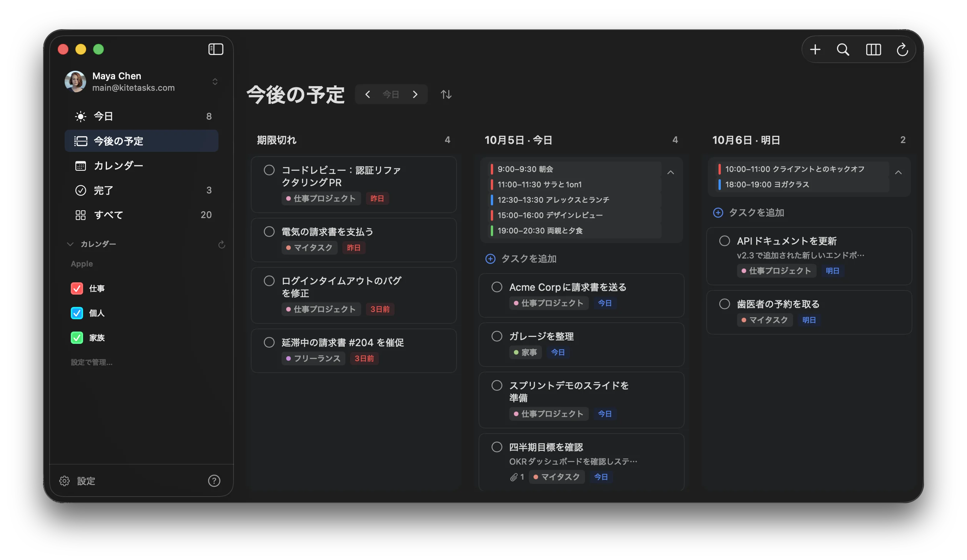Click the refresh icon in top toolbar
Viewport: 967px width, 560px height.
tap(902, 49)
